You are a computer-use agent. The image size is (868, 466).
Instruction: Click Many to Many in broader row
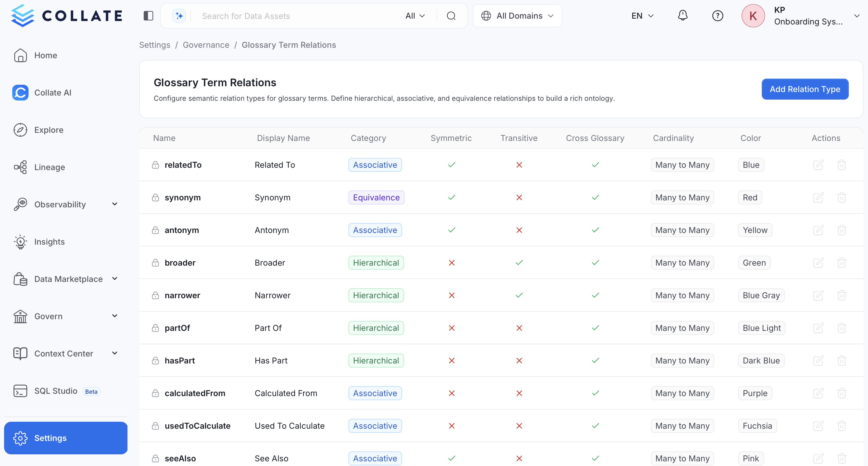pyautogui.click(x=682, y=263)
